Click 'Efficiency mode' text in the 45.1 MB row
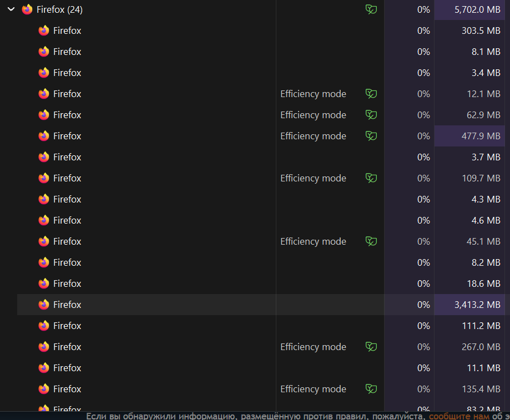 pyautogui.click(x=313, y=241)
